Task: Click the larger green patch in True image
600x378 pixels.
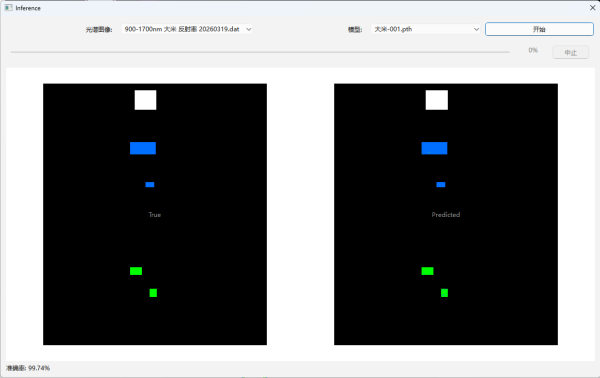Action: (x=136, y=271)
